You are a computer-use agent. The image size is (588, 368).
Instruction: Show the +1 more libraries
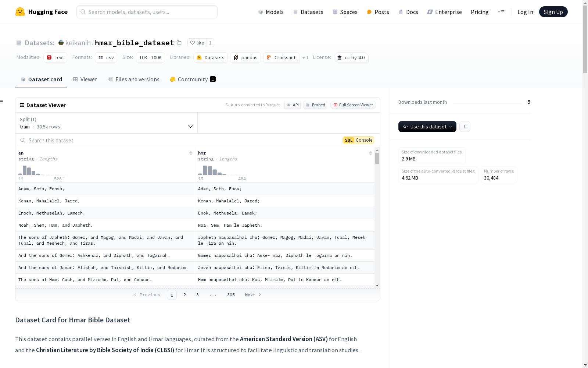tap(305, 57)
